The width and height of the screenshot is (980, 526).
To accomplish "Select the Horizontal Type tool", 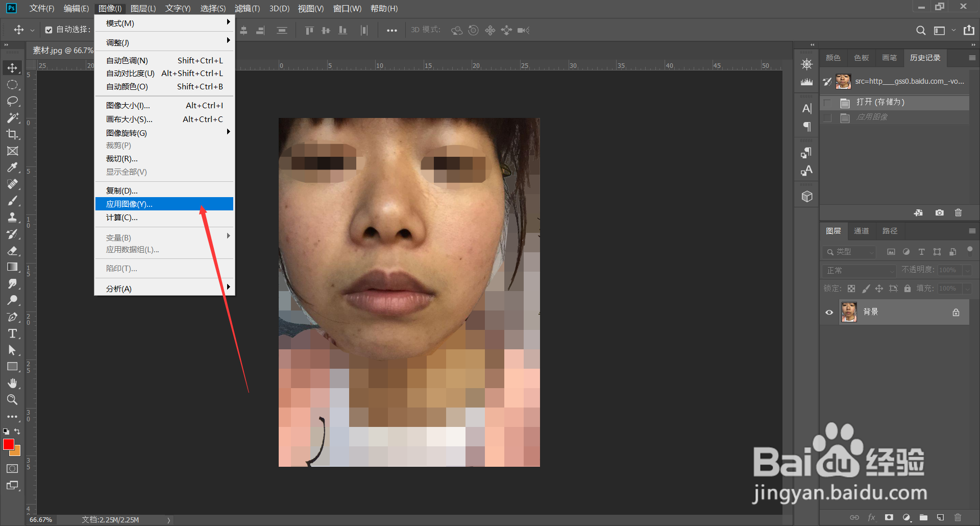I will (12, 334).
